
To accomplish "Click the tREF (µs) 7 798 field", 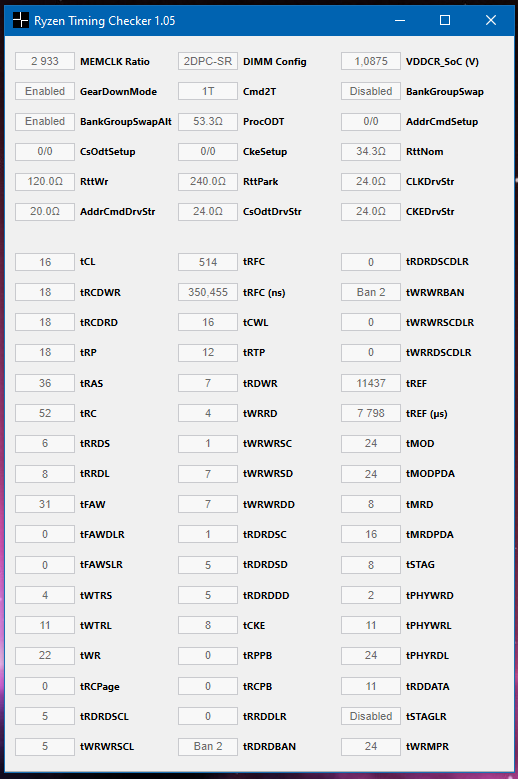I will [370, 413].
